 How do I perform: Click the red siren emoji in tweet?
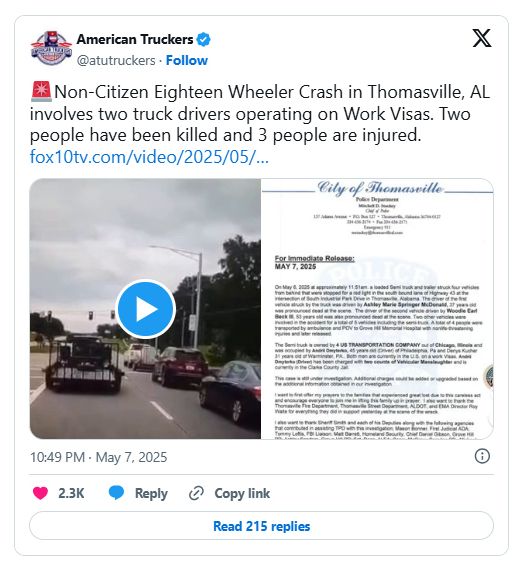pos(41,92)
